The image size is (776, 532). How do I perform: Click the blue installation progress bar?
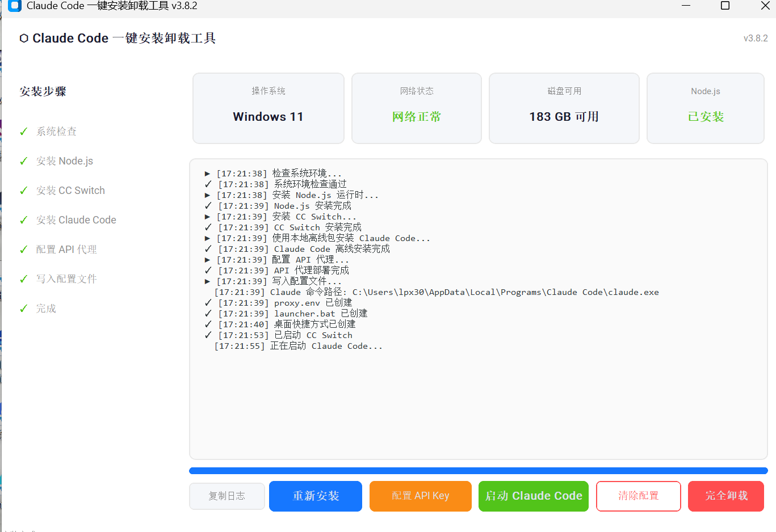coord(479,471)
